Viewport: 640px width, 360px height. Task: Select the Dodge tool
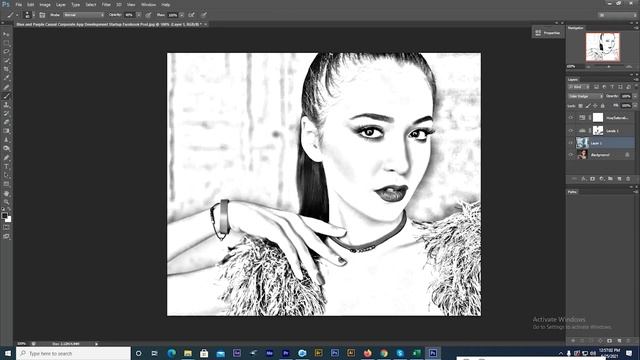(6, 149)
